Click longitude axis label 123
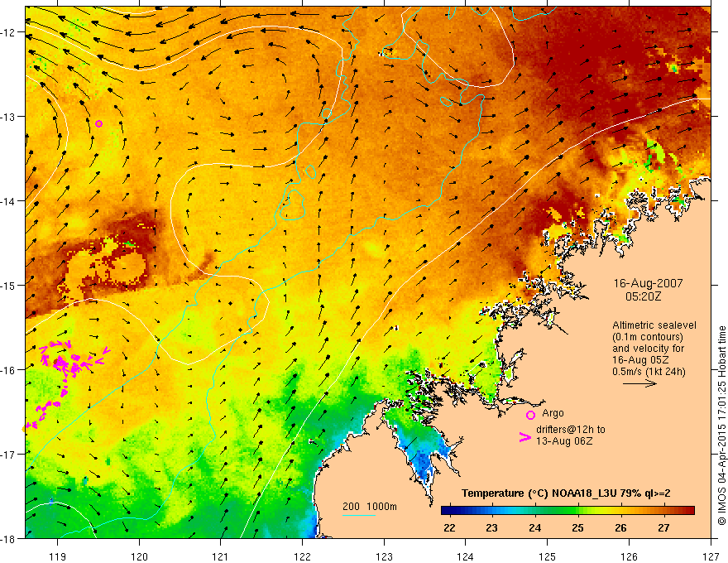The width and height of the screenshot is (728, 563). [x=384, y=556]
